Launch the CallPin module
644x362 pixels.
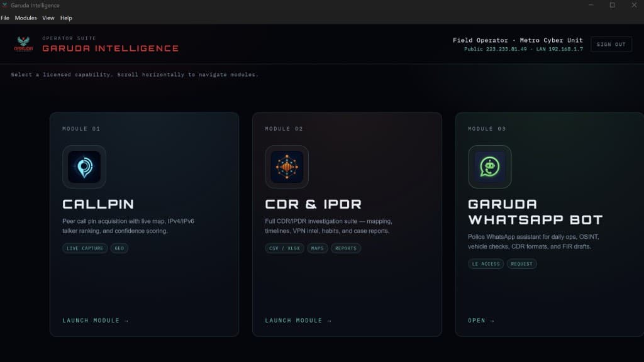coord(96,321)
